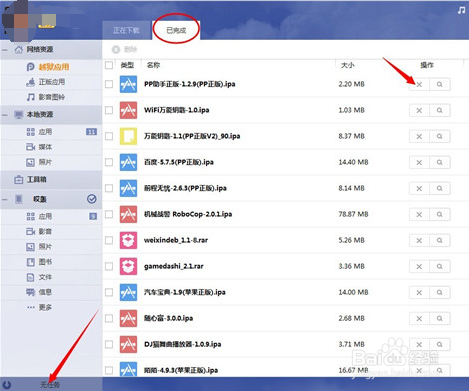Open 图书 in the device list
This screenshot has width=469, height=391.
point(39,262)
